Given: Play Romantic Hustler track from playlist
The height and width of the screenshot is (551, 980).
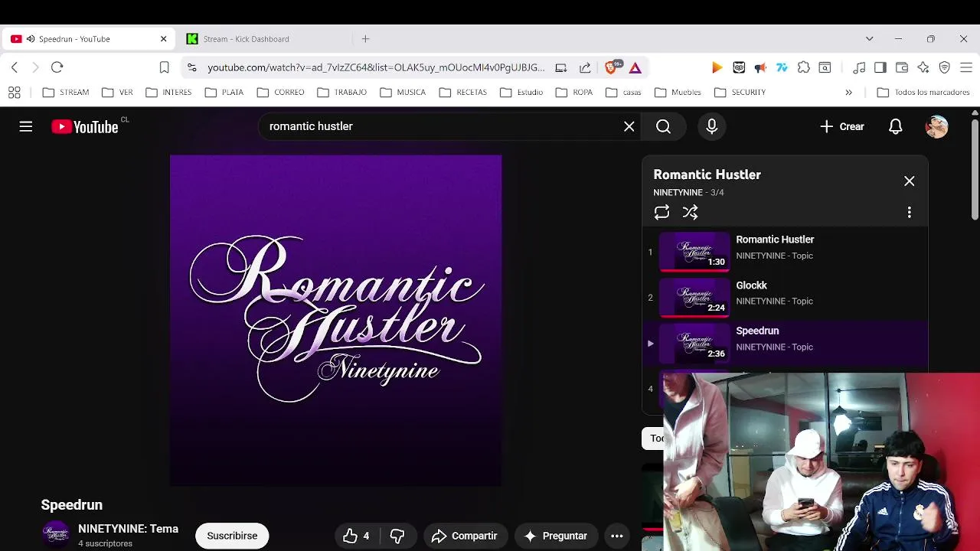Looking at the screenshot, I should (x=785, y=251).
